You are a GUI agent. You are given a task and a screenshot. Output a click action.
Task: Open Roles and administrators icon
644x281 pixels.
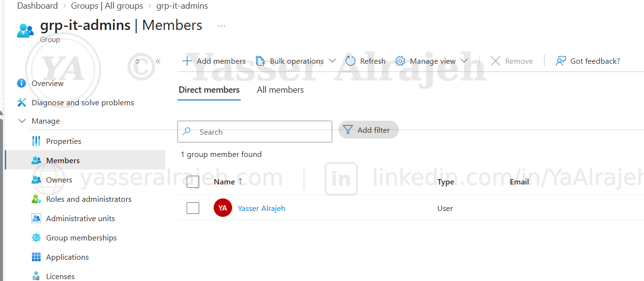pos(36,199)
